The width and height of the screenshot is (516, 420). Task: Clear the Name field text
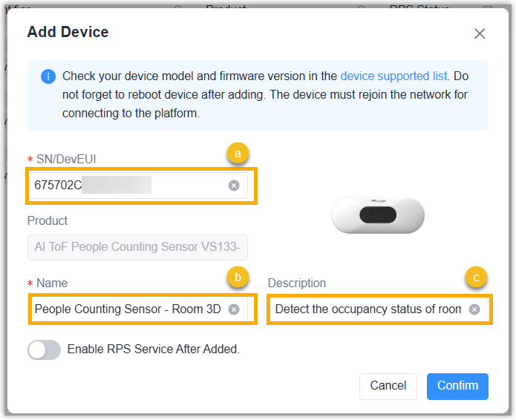pos(234,309)
